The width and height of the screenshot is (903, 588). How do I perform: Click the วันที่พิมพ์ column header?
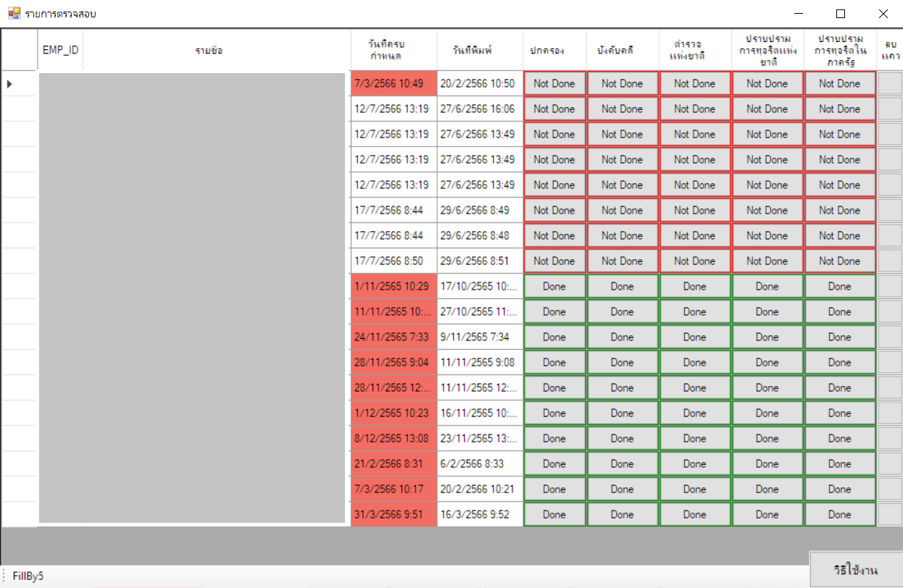(472, 51)
